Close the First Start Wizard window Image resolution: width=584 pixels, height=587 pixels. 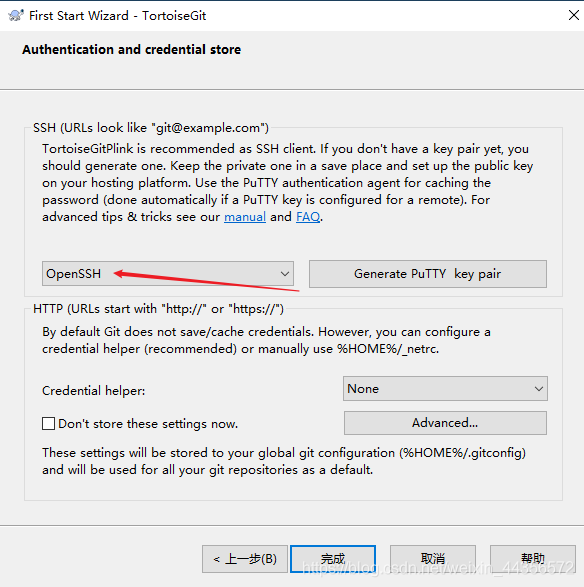pos(573,15)
